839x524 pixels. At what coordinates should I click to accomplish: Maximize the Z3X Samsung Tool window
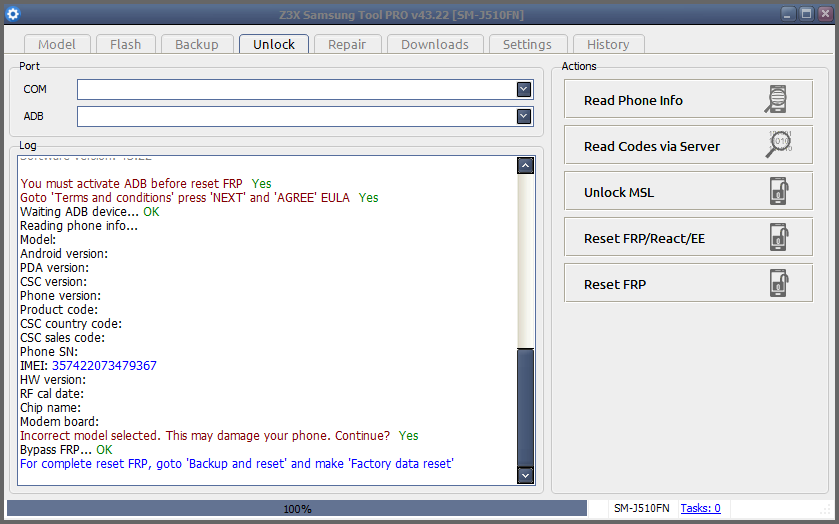click(806, 14)
